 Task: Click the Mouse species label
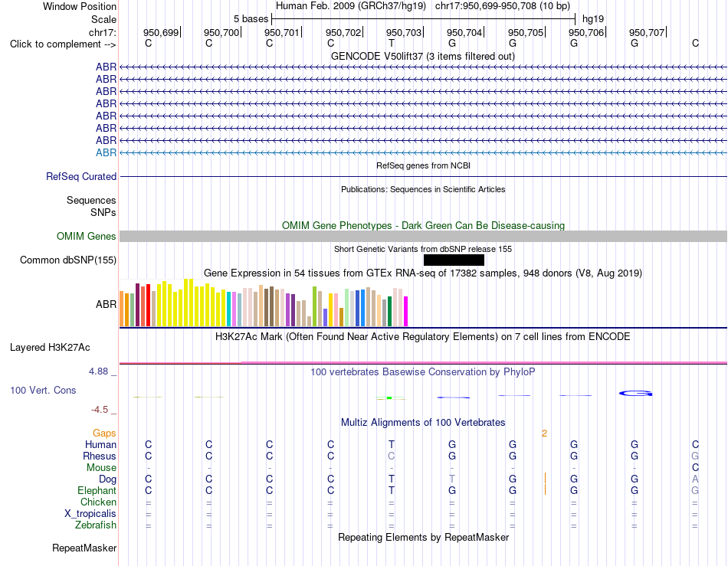(101, 468)
